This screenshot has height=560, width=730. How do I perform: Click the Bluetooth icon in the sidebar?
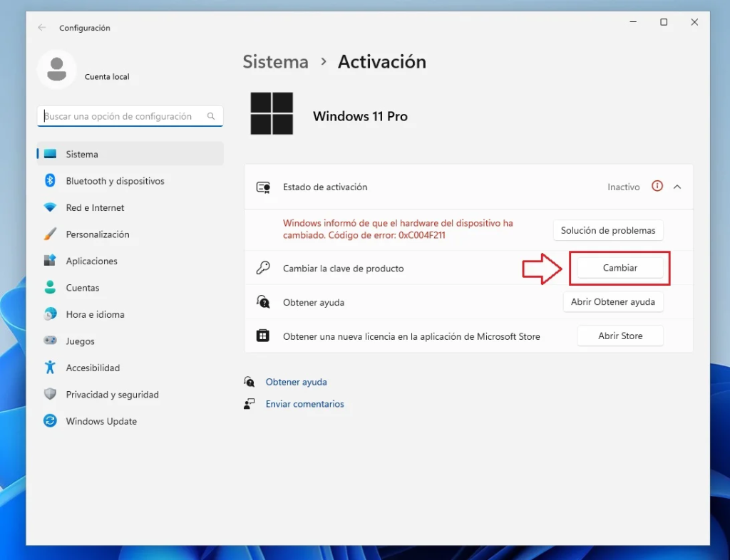(50, 180)
